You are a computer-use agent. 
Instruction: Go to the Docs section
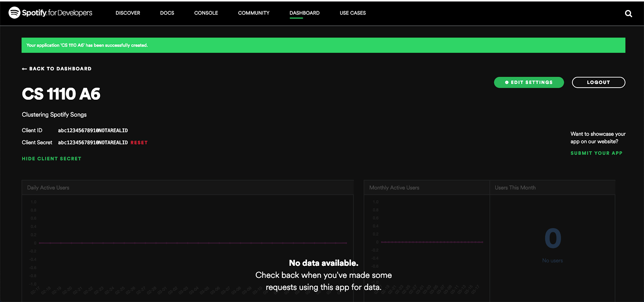tap(167, 13)
